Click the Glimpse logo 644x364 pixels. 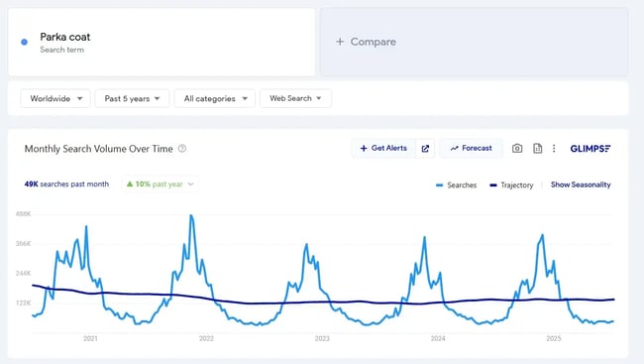[x=590, y=149]
